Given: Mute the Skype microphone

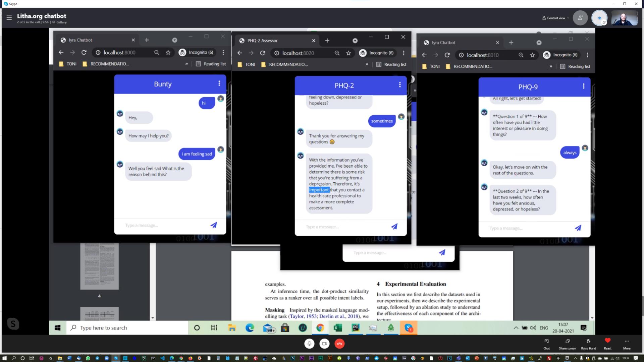Looking at the screenshot, I should coord(309,344).
